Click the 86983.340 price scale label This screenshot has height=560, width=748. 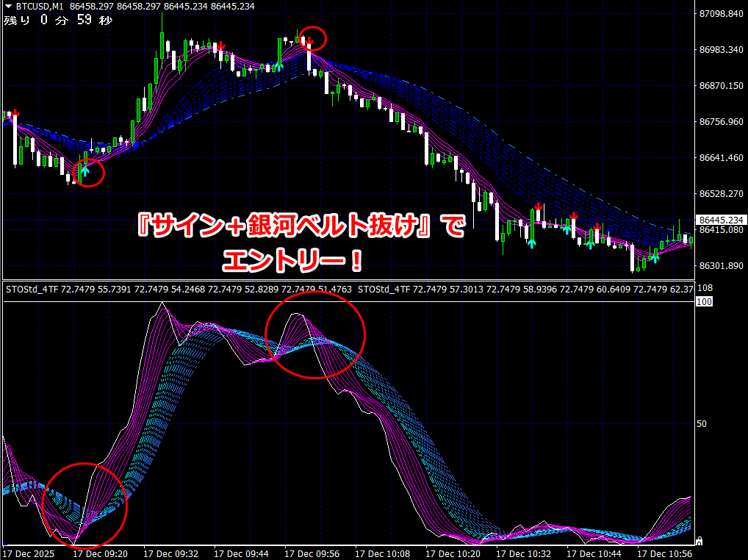[x=722, y=50]
